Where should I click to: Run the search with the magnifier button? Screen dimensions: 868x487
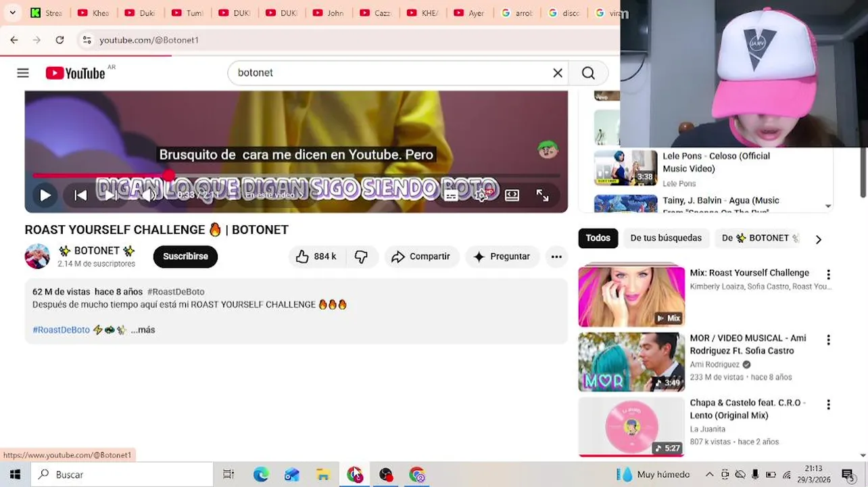click(588, 73)
